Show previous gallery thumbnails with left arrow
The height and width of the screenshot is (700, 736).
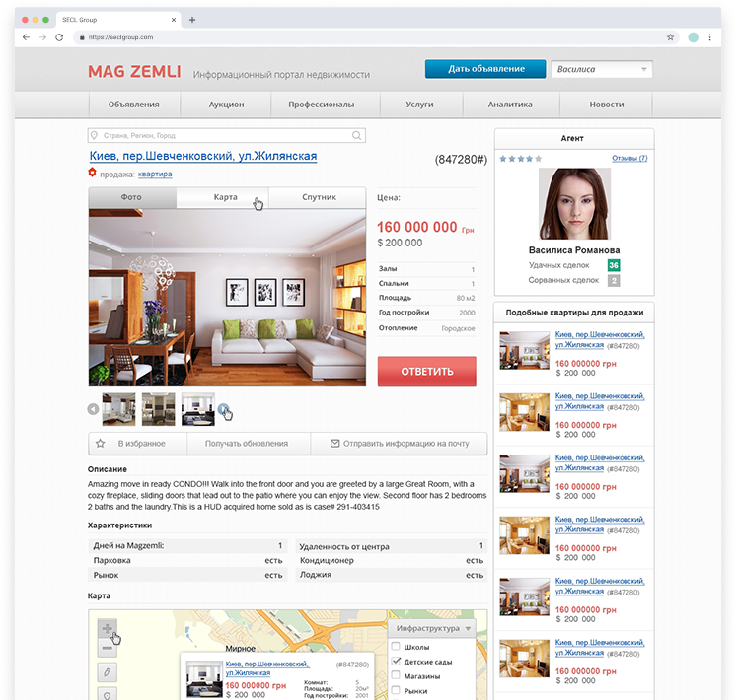93,409
